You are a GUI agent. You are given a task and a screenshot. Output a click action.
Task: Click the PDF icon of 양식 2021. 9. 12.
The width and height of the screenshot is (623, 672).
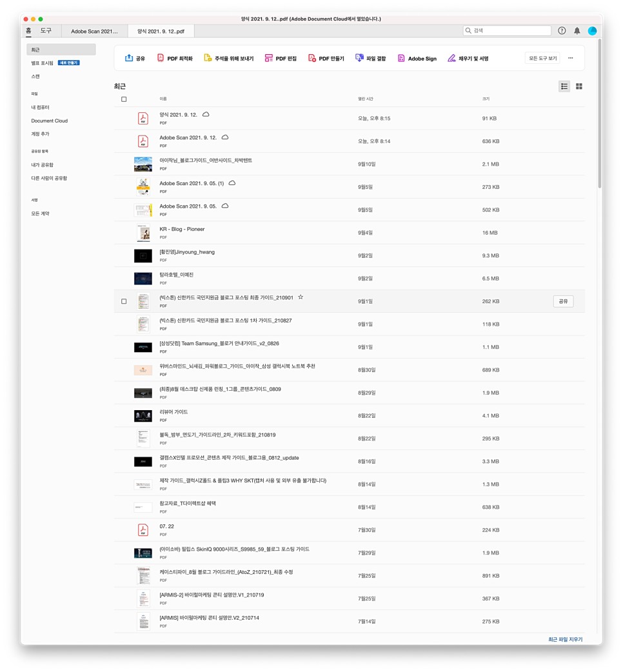click(143, 118)
